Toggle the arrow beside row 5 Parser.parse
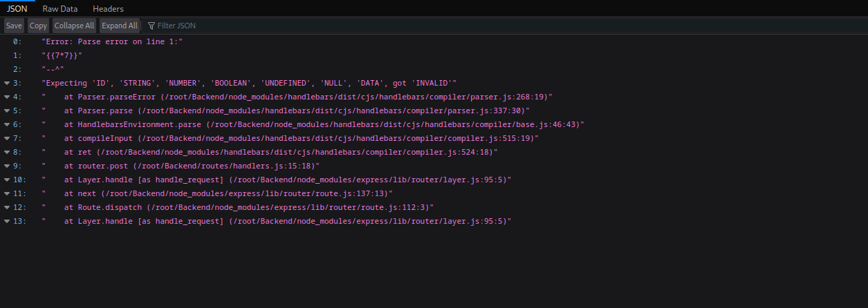 (x=7, y=110)
